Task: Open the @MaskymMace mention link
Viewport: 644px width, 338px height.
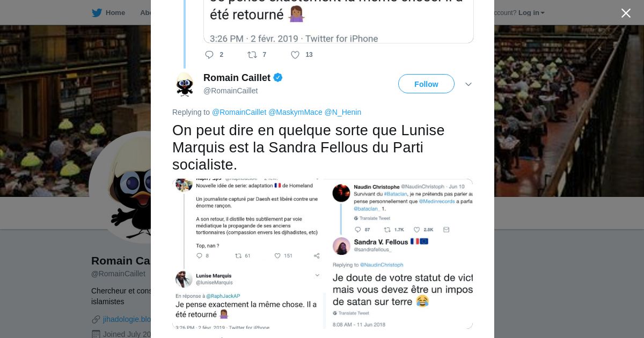Action: tap(295, 112)
